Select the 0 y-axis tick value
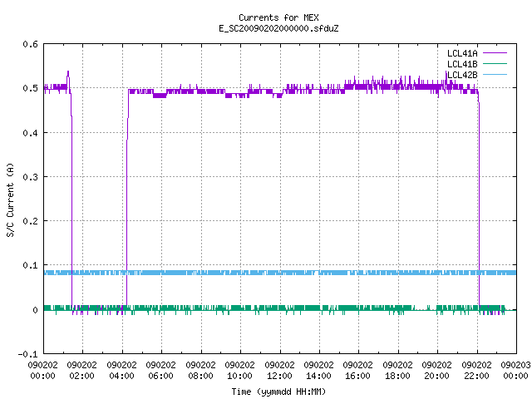532x399 pixels. 35,310
